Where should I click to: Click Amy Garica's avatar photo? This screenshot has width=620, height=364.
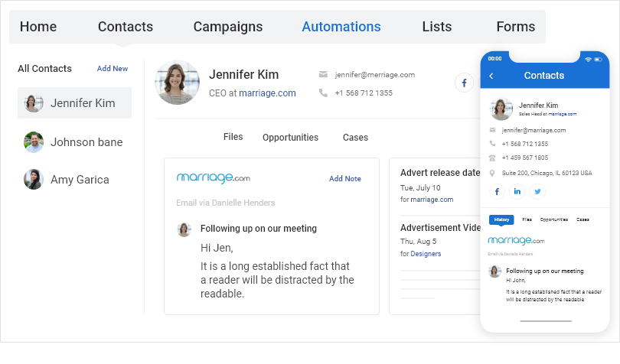point(34,180)
